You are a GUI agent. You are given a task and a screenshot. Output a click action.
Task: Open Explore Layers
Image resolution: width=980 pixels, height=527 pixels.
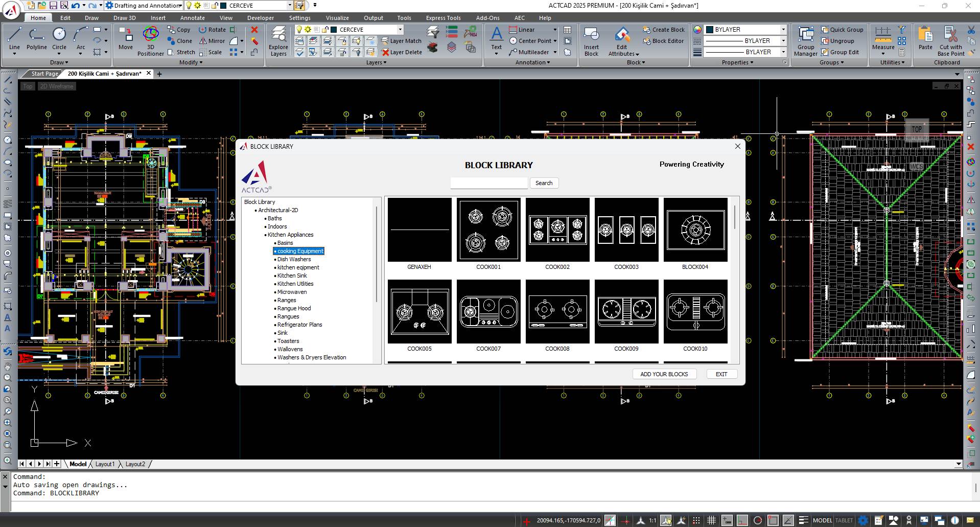[x=278, y=41]
